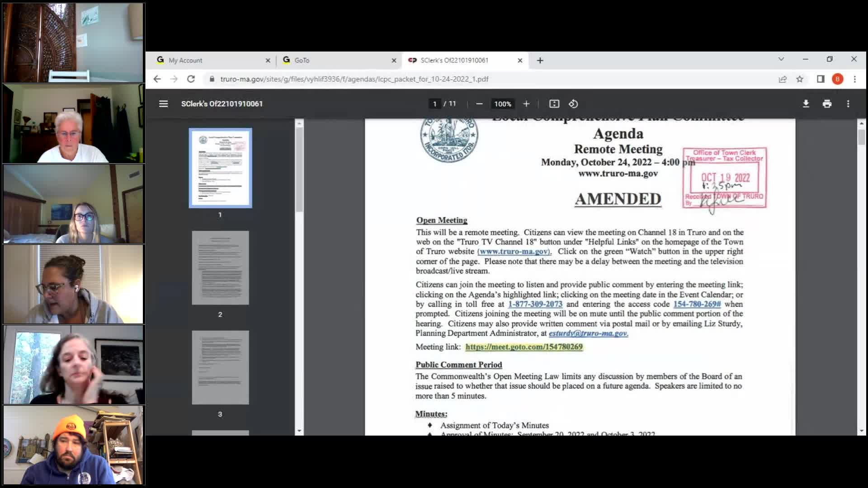Print the PDF document
The image size is (868, 488).
pos(827,104)
